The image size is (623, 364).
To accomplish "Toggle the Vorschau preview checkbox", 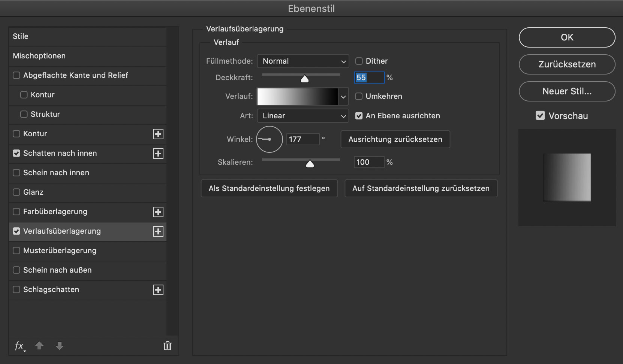I will [540, 116].
